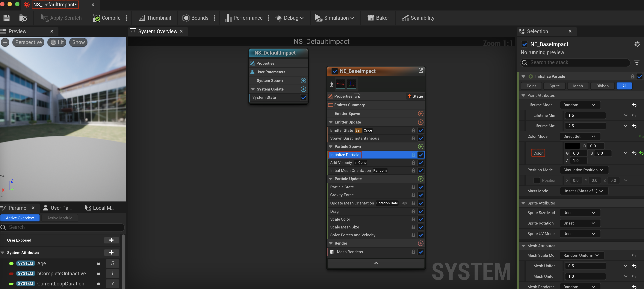Screen dimensions: 644x289
Task: Open the Thumbnail tool
Action: [x=155, y=18]
